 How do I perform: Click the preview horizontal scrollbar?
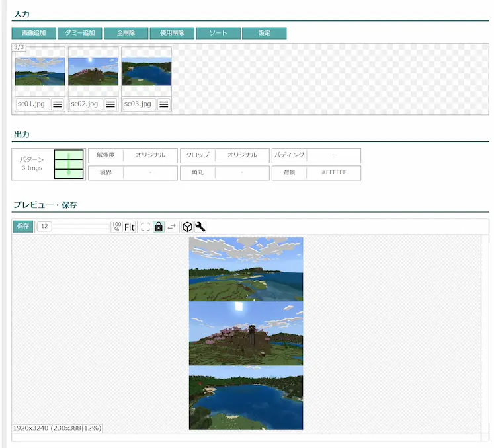coord(247,437)
